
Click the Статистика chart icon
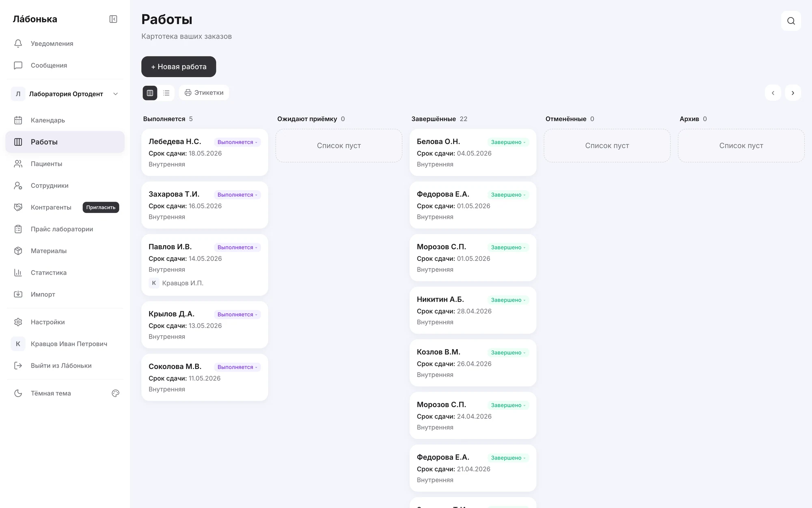tap(18, 273)
